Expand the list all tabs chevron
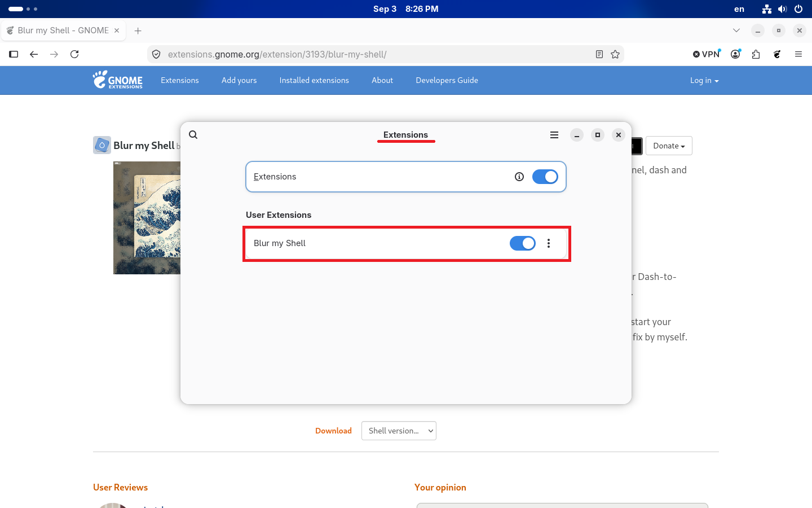Viewport: 812px width, 508px height. coord(736,30)
